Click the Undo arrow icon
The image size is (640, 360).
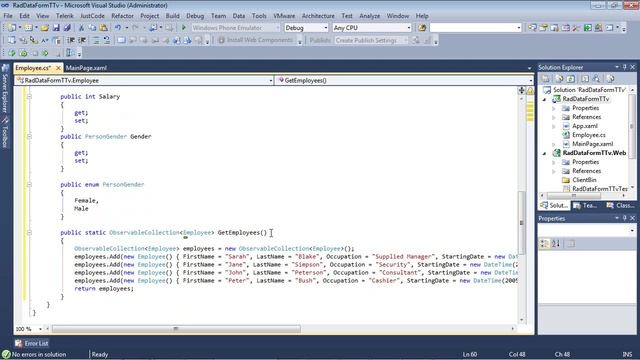(118, 28)
